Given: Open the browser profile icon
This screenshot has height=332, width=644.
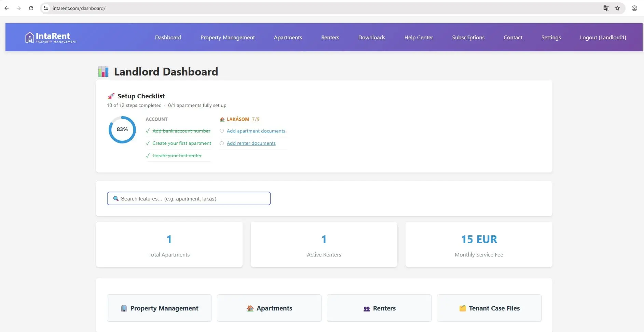Looking at the screenshot, I should coord(634,8).
